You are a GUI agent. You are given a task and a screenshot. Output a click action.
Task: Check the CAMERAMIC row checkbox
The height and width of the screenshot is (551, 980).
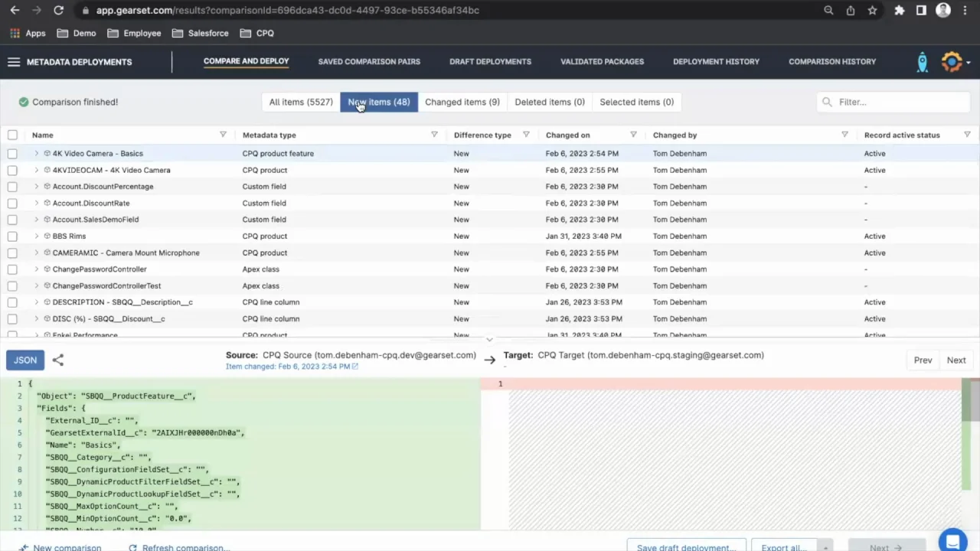coord(12,253)
